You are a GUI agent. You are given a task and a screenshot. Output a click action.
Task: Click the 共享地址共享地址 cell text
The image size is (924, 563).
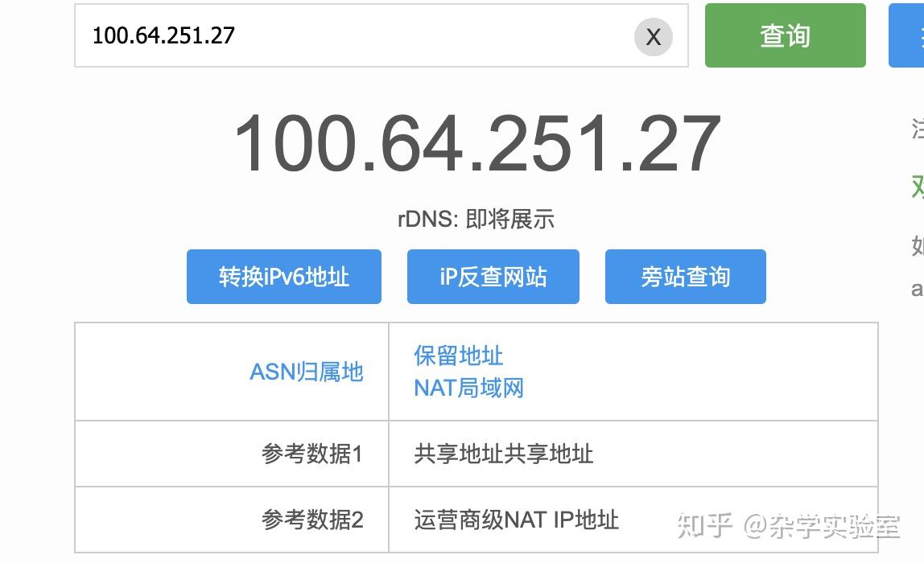coord(504,453)
